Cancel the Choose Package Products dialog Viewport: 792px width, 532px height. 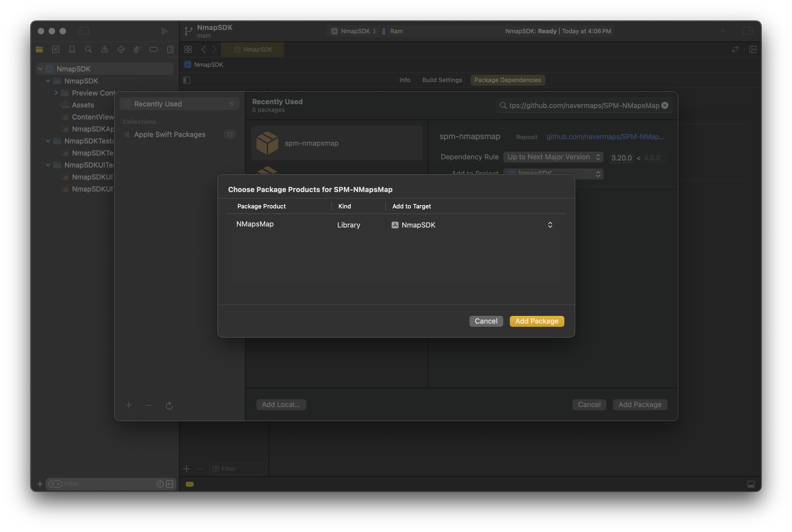pos(486,321)
